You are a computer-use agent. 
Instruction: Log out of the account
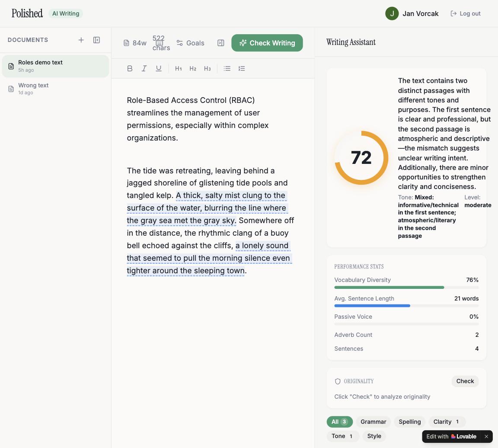466,13
